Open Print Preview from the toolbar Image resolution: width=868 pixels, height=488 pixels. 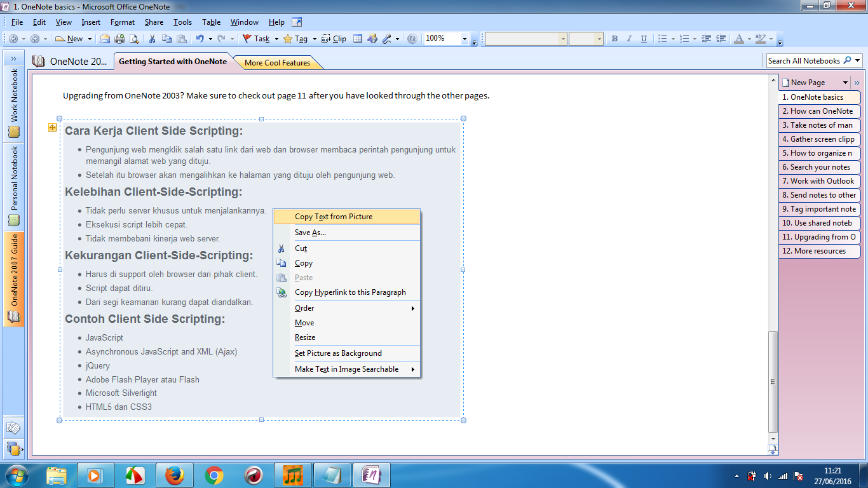pyautogui.click(x=133, y=38)
